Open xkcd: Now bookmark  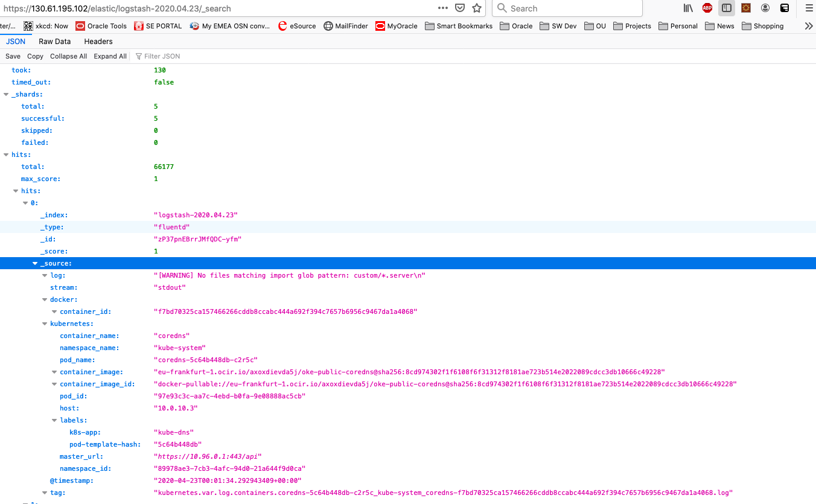pyautogui.click(x=46, y=26)
